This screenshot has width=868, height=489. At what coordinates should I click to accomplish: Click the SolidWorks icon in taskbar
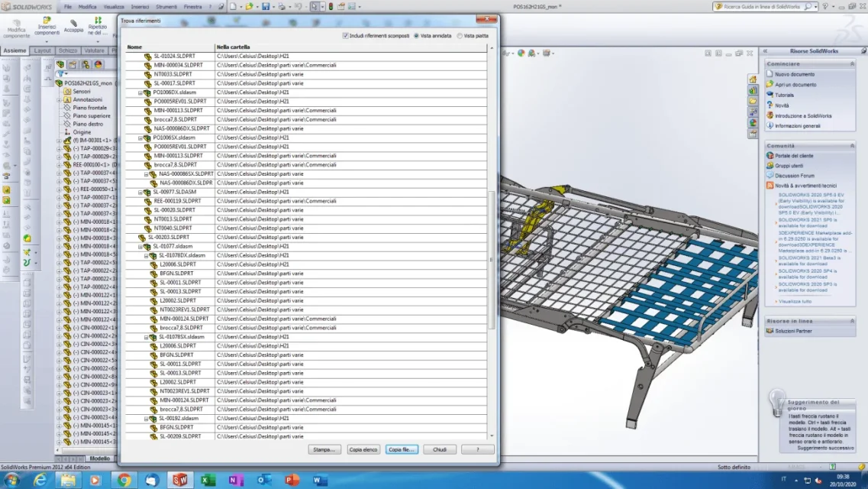click(180, 480)
